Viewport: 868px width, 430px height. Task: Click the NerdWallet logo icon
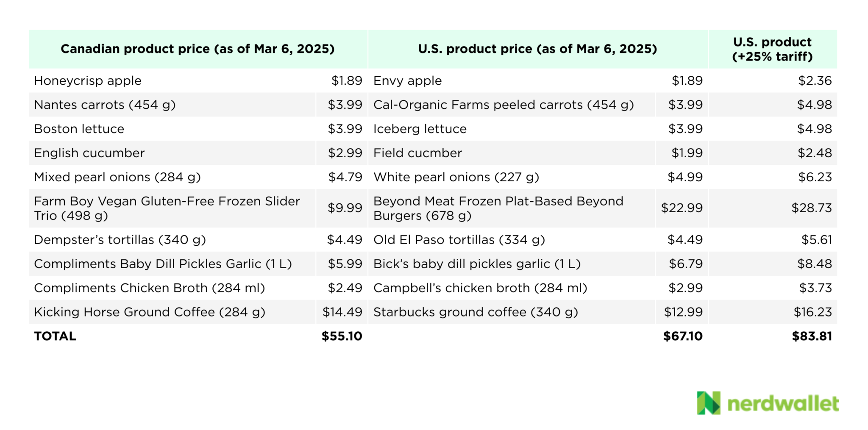point(709,403)
